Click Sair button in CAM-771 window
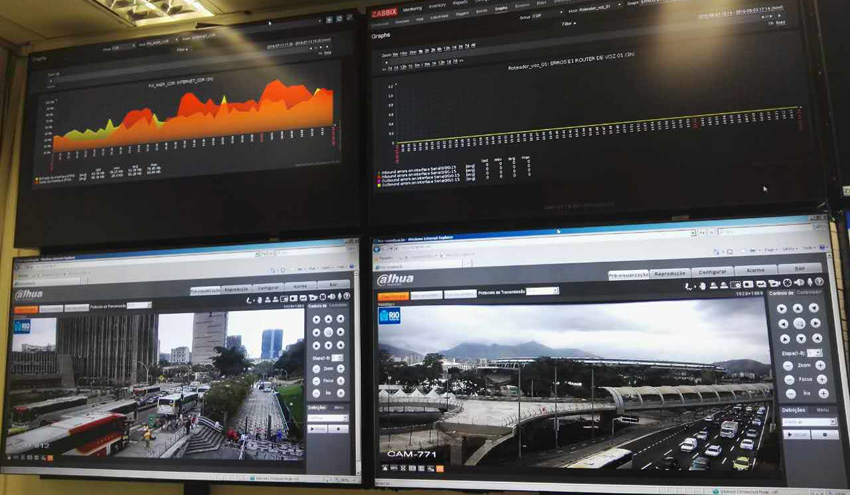Screen dimensions: 850x500 pos(800,268)
